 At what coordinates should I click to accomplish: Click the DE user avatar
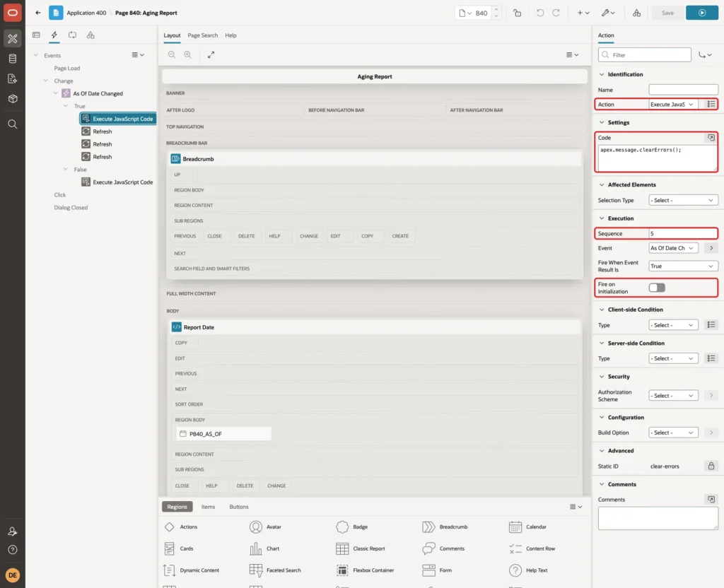click(x=13, y=575)
